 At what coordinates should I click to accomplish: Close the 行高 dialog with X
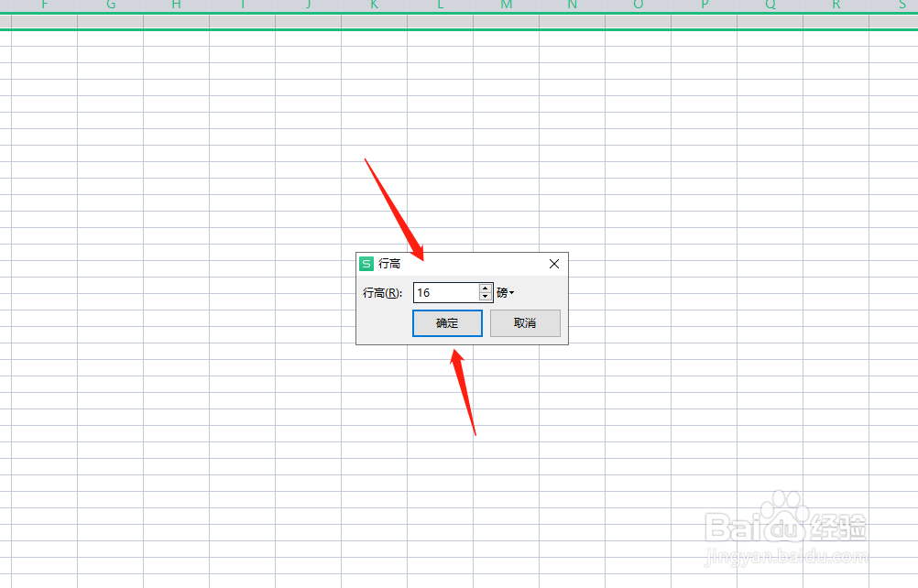click(x=554, y=264)
